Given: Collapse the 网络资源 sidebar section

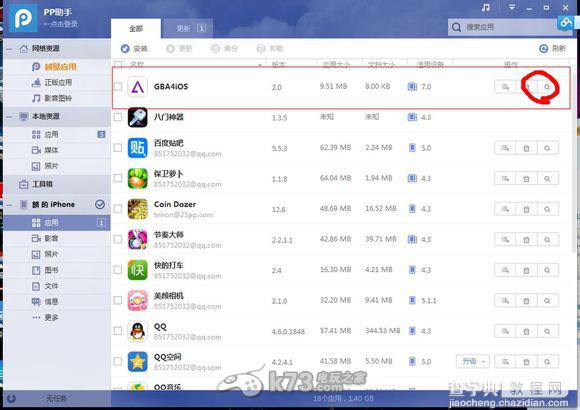Looking at the screenshot, I should click(9, 49).
